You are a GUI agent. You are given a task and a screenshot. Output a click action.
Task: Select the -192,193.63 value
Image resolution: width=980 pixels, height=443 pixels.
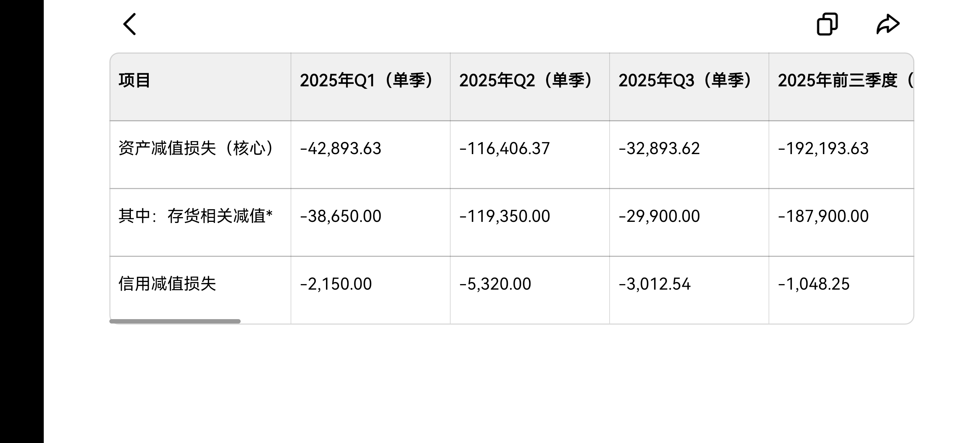click(x=823, y=148)
